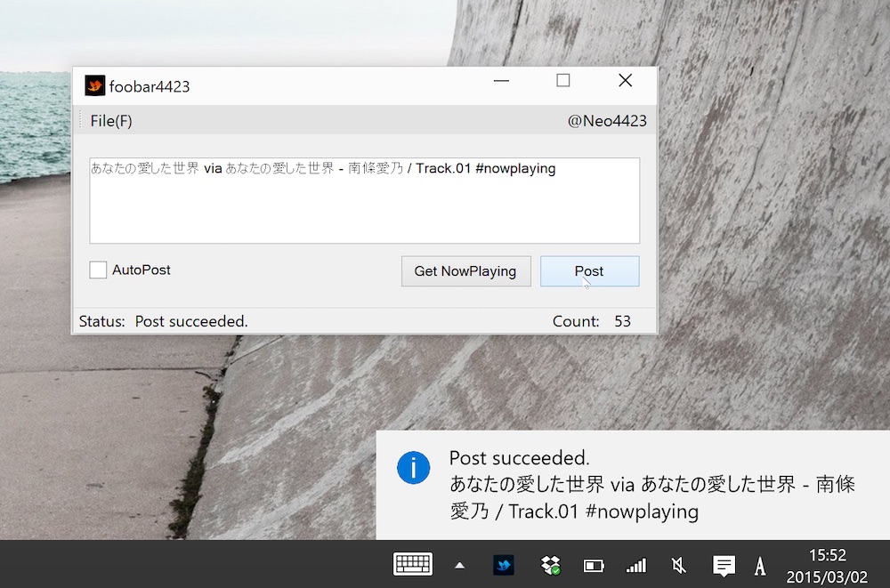Enable the AutoPost checkbox
The height and width of the screenshot is (588, 890).
point(98,270)
